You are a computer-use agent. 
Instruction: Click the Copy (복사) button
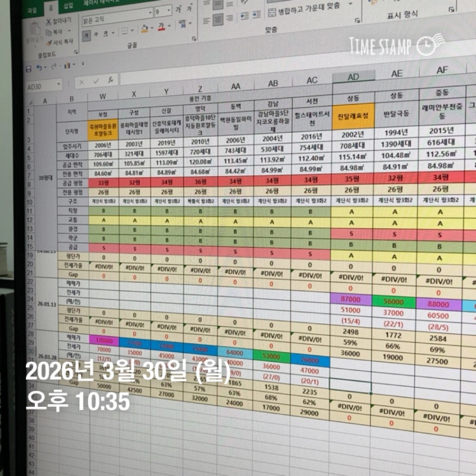click(55, 32)
